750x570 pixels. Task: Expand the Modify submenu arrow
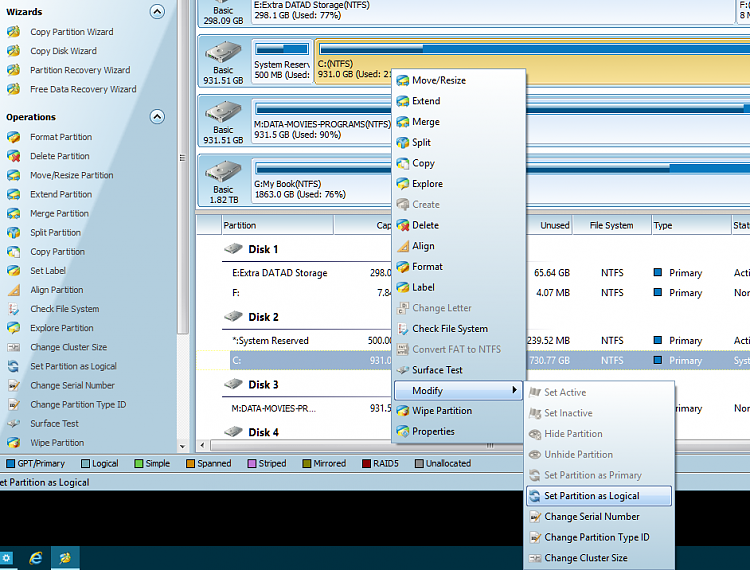click(514, 390)
